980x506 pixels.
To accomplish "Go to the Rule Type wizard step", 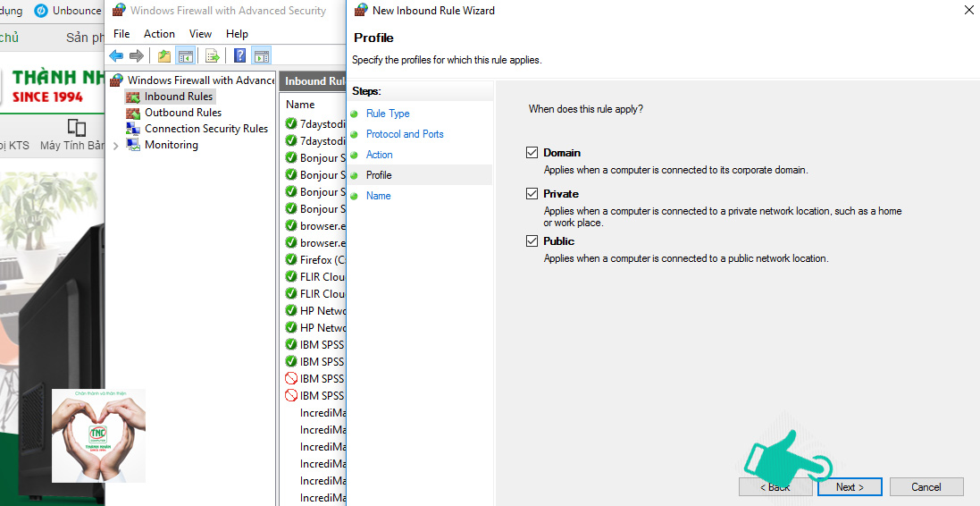I will tap(388, 114).
